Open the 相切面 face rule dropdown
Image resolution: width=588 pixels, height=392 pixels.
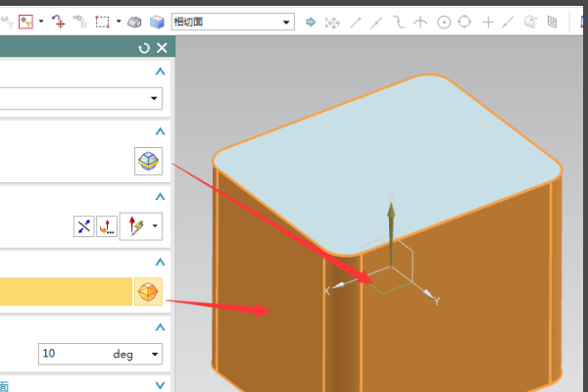pos(286,21)
